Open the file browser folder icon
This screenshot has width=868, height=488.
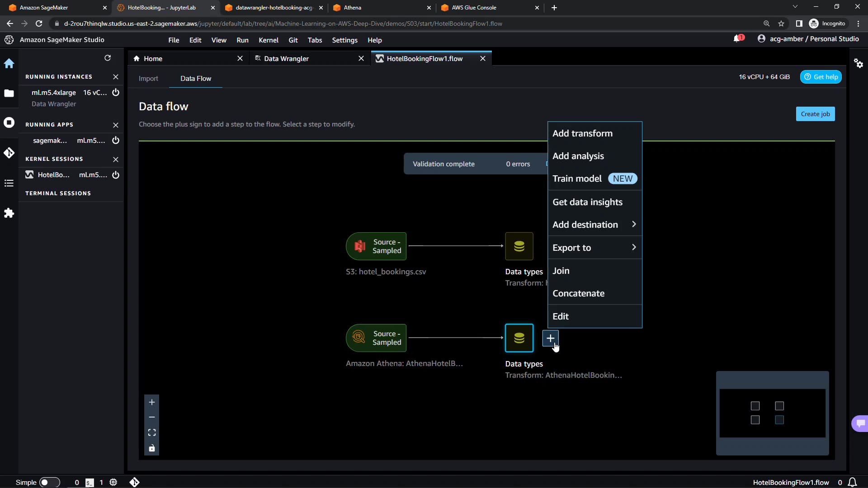click(9, 93)
